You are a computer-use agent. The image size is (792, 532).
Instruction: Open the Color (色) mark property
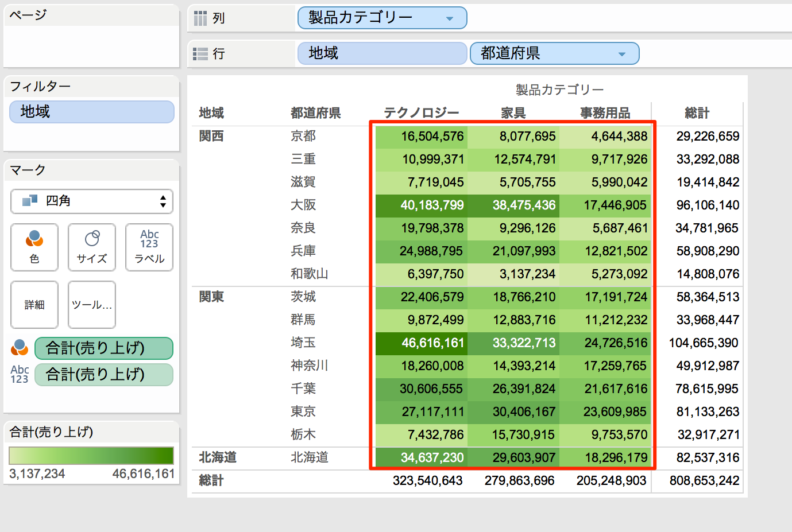coord(34,247)
